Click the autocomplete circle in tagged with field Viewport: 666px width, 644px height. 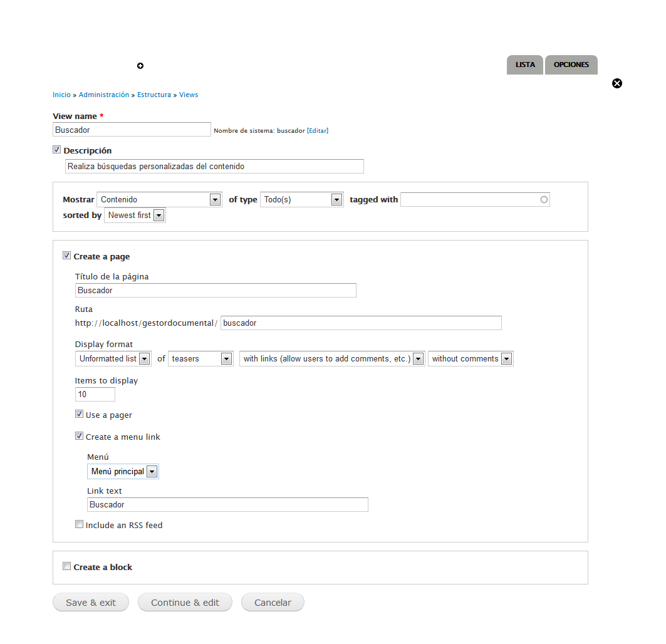click(x=544, y=200)
